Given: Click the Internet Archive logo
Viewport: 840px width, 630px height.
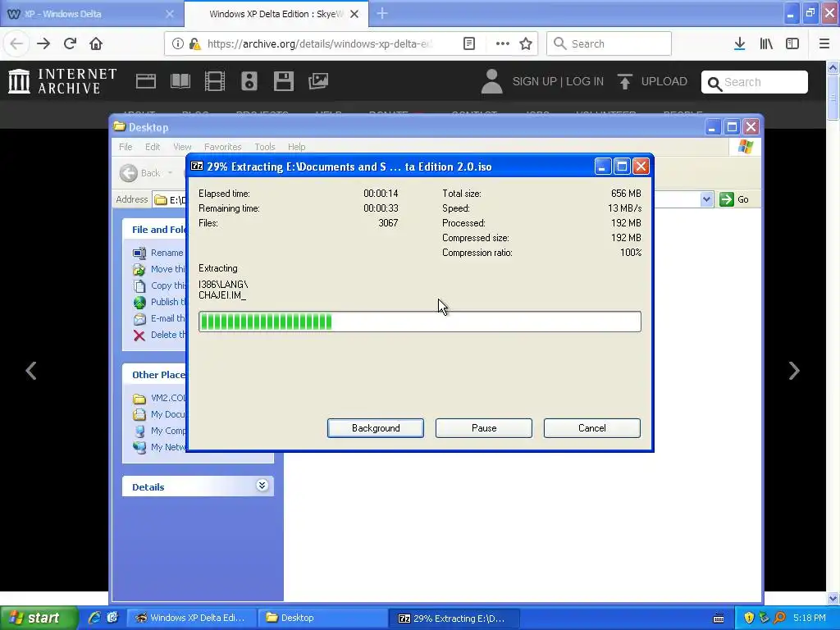Looking at the screenshot, I should [62, 81].
